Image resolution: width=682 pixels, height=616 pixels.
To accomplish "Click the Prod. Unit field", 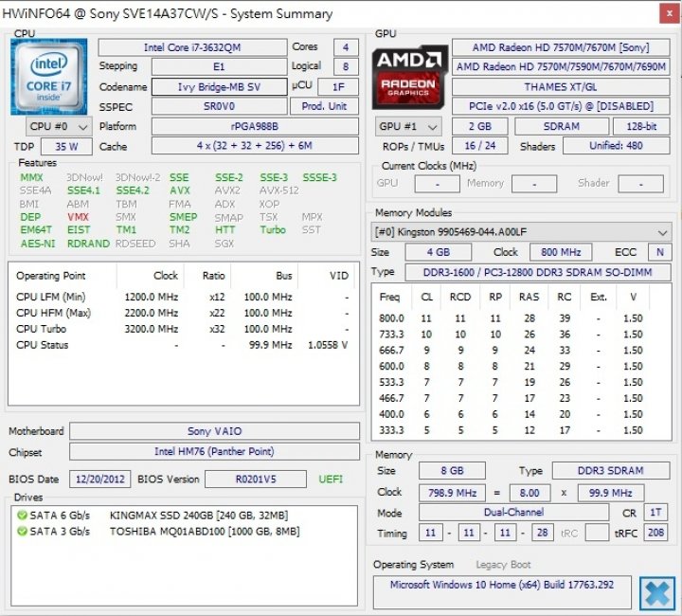I will click(324, 106).
